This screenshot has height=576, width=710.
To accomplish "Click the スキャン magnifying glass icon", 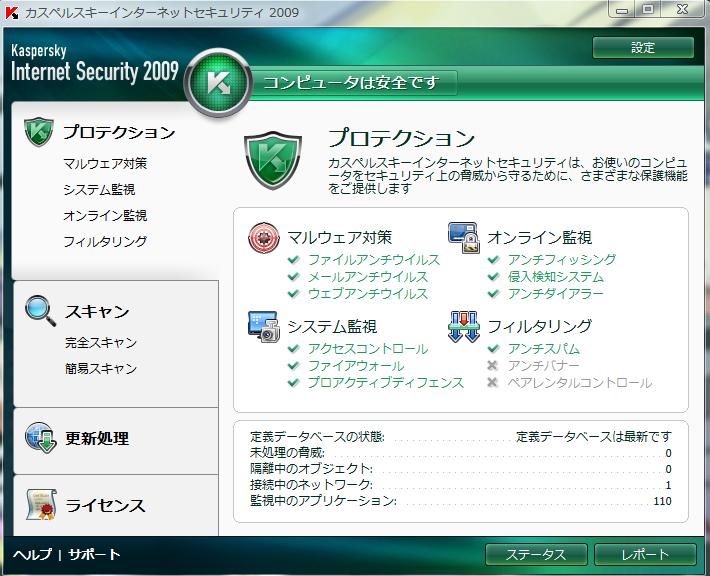I will (x=41, y=311).
